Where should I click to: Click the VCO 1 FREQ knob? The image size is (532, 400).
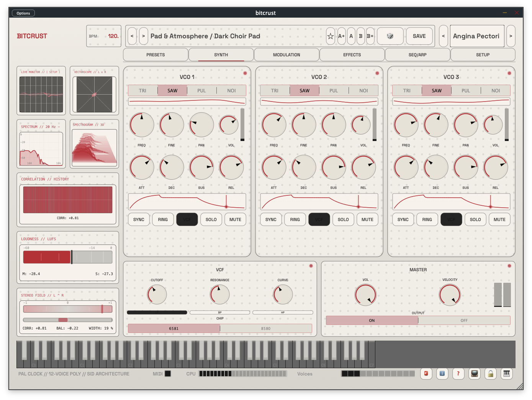(x=142, y=125)
